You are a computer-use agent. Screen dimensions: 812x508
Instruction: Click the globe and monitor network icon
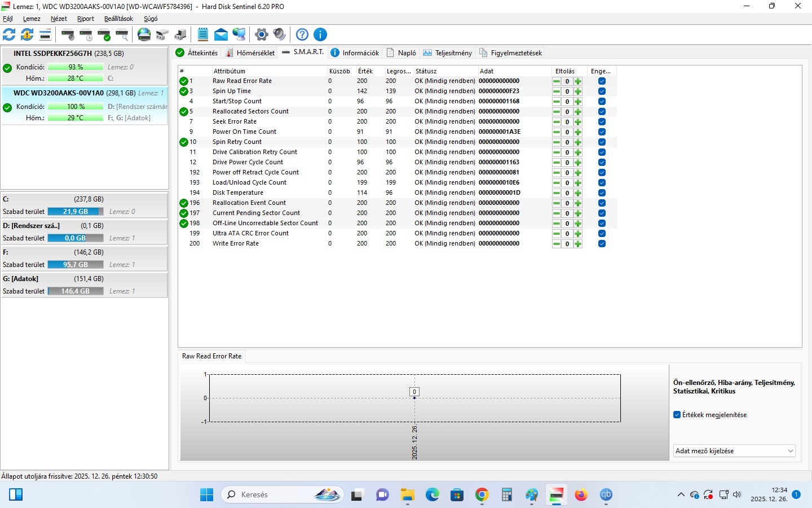(239, 34)
